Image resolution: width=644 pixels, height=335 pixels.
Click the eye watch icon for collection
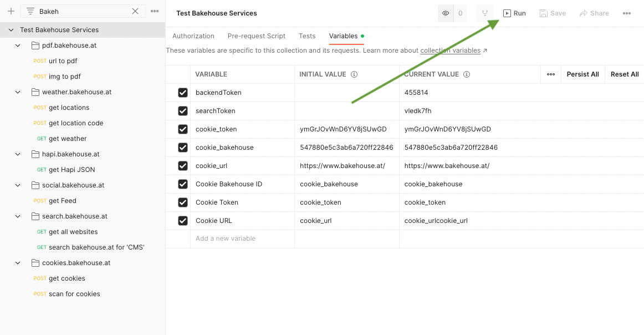tap(446, 13)
